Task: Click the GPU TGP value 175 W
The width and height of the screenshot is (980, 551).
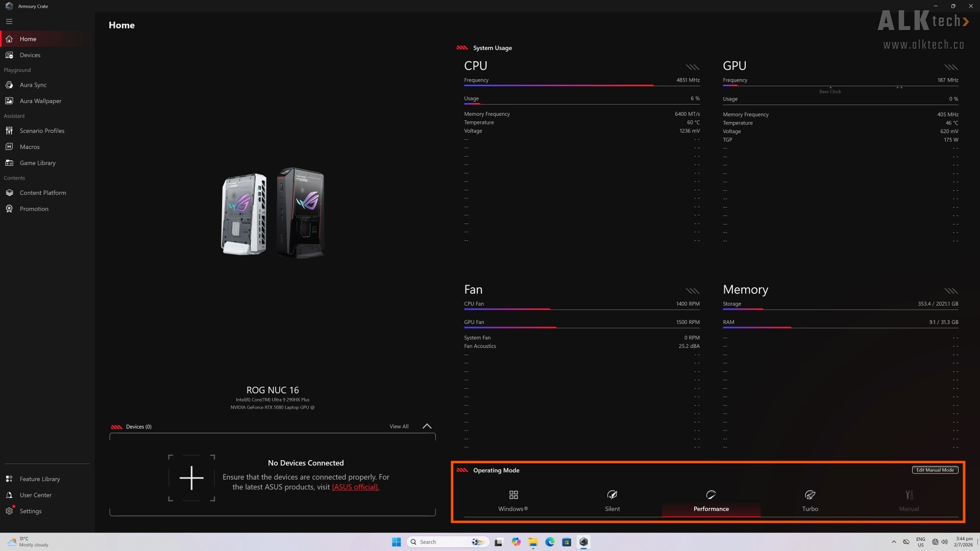Action: [951, 140]
